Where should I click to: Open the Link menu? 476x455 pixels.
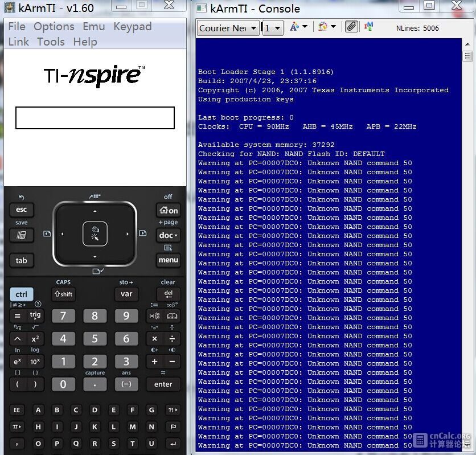(x=19, y=42)
